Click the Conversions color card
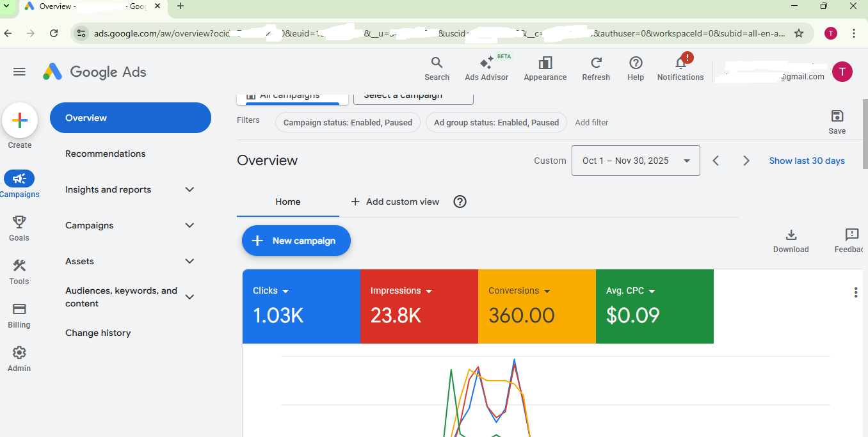This screenshot has width=868, height=437. tap(536, 306)
